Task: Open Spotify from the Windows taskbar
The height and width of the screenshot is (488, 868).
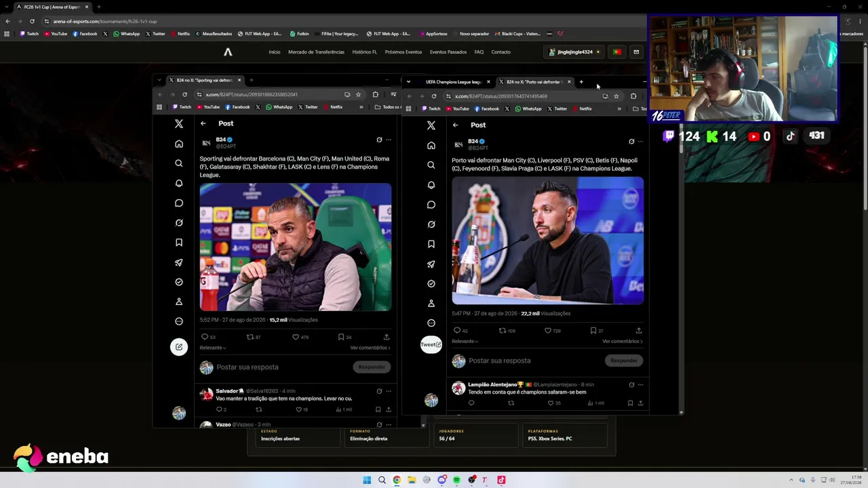Action: click(x=456, y=480)
